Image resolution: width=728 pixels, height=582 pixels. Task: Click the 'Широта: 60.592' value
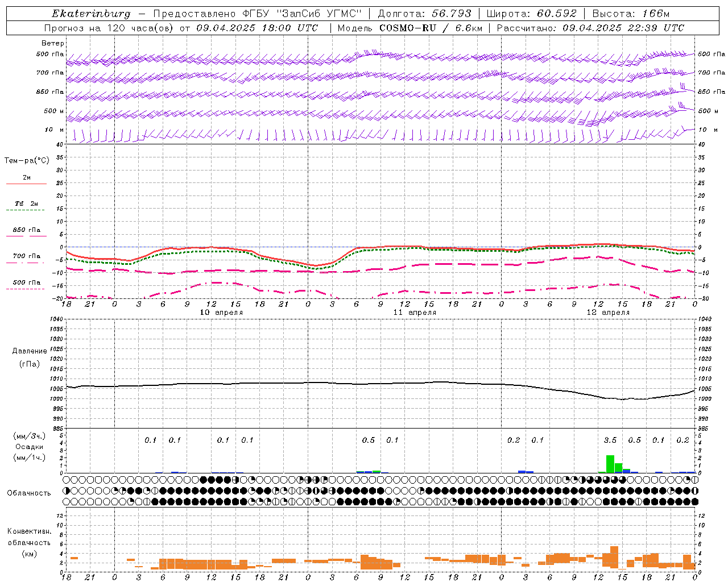[x=531, y=14]
